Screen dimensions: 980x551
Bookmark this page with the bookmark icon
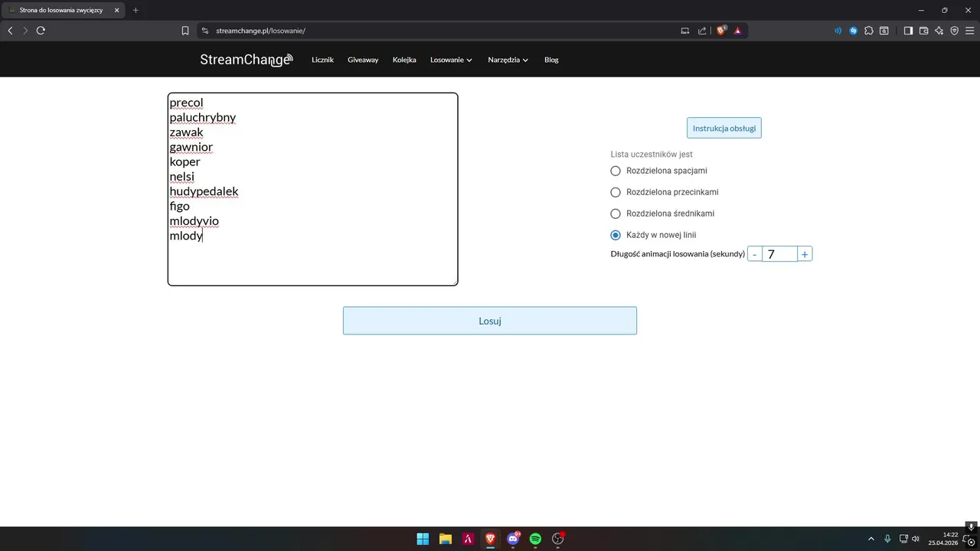tap(185, 31)
